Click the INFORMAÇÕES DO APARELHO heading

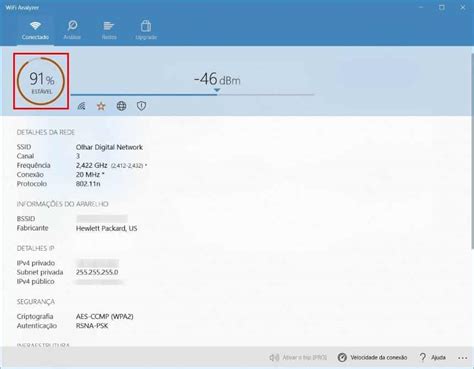point(63,204)
